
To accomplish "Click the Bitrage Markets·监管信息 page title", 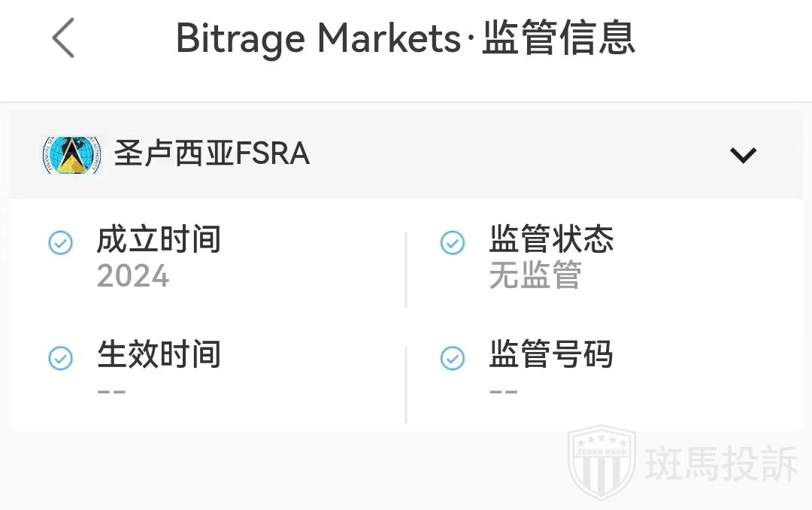I will click(x=405, y=38).
